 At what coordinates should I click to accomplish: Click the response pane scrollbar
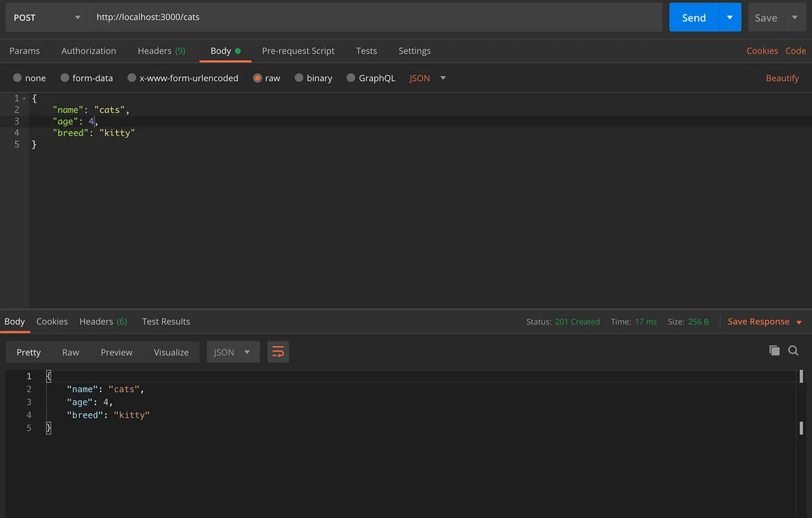click(x=801, y=402)
